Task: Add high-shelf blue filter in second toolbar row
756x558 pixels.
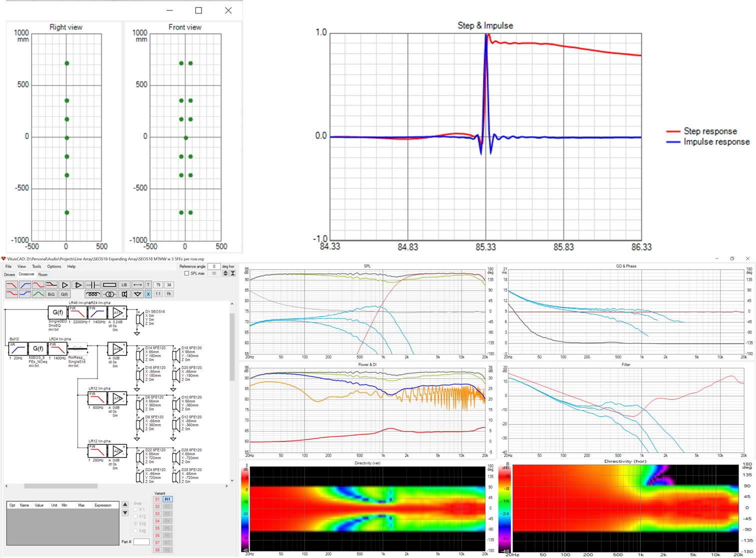Action: [25, 294]
